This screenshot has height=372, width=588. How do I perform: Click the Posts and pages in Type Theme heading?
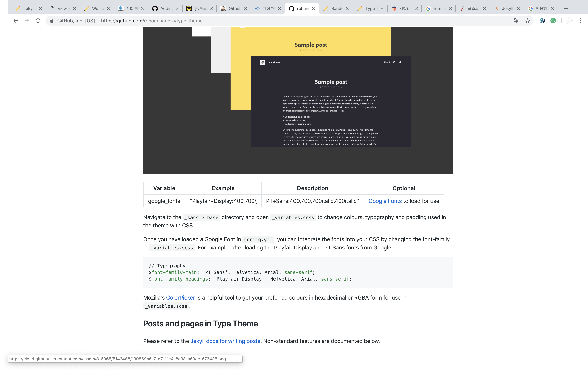pyautogui.click(x=200, y=324)
